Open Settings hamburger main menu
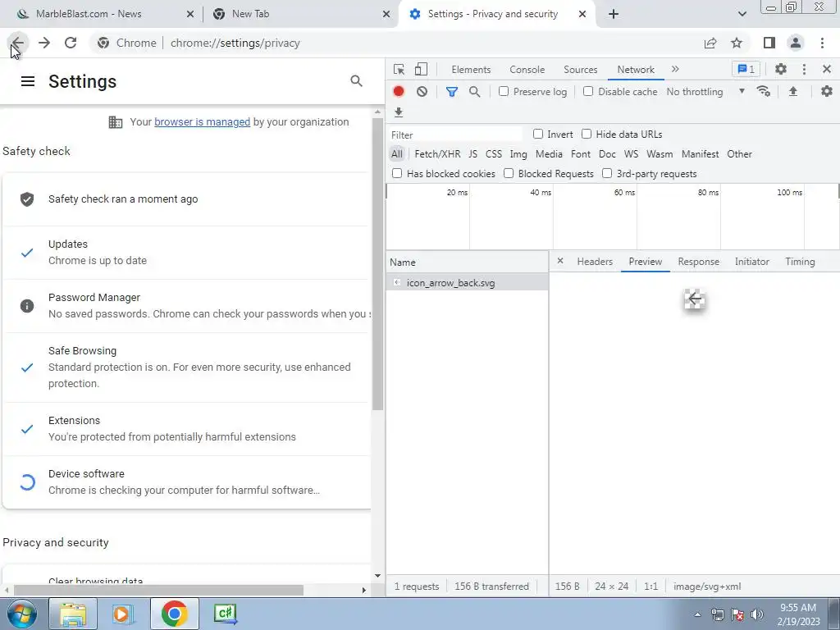Screen dimensions: 840x630 [x=28, y=81]
